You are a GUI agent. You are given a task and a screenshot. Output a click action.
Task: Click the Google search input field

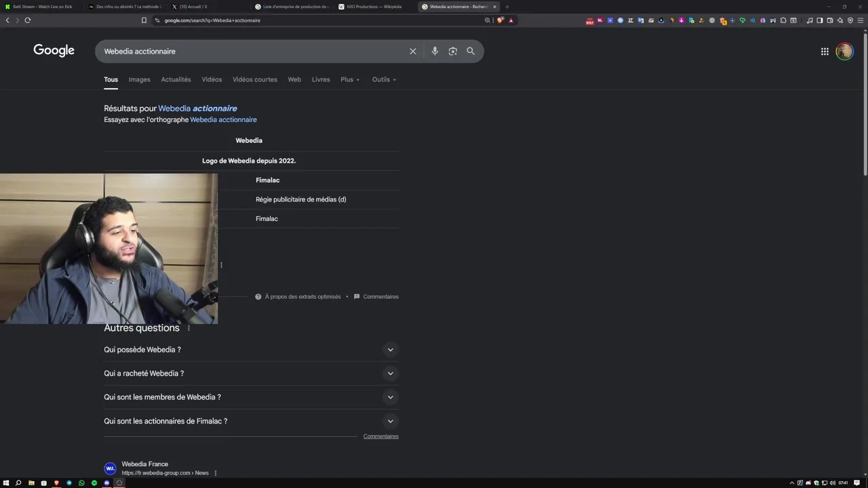(x=254, y=52)
